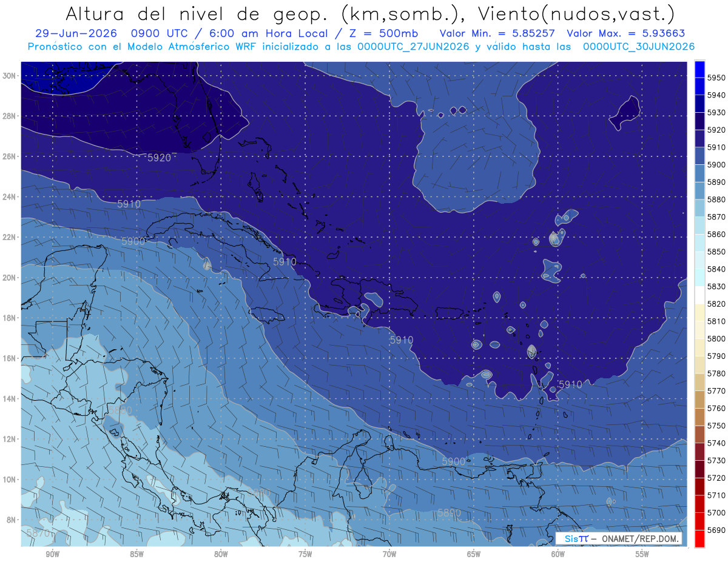Click the SisTT ONAMET/REP.DOM. logo box

(x=619, y=538)
